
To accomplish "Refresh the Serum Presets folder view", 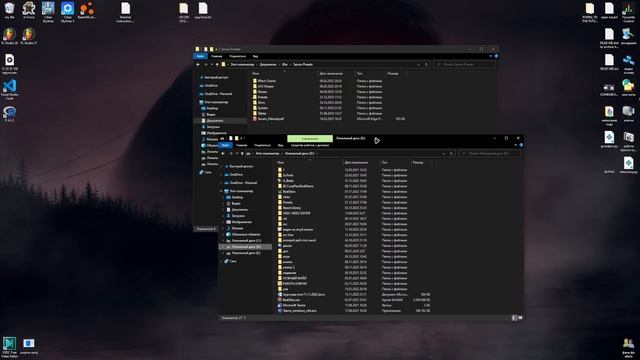I will point(426,64).
